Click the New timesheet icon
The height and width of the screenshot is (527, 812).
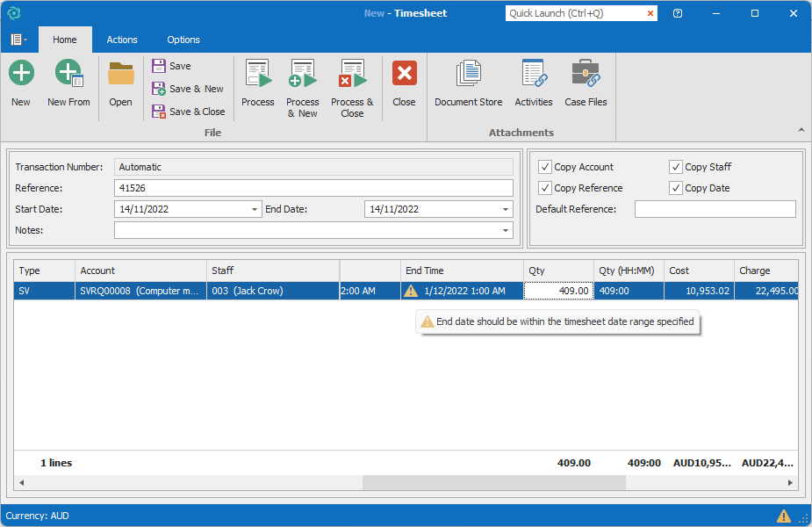tap(21, 74)
